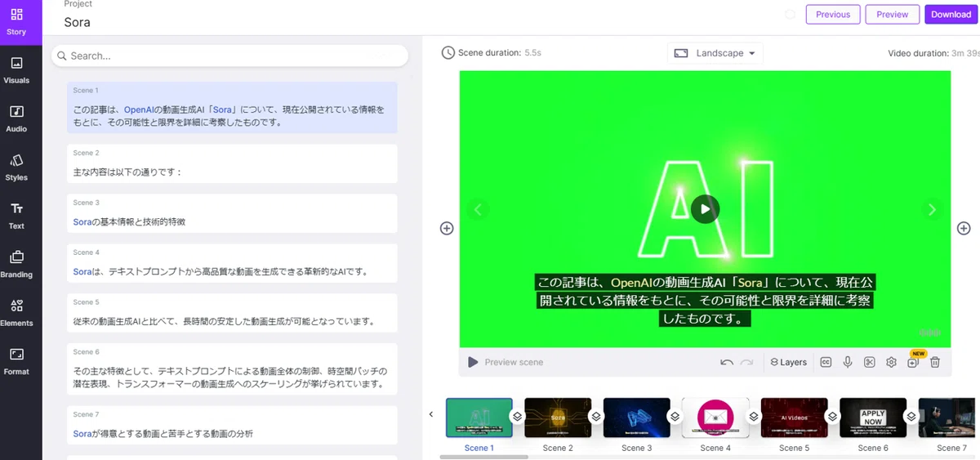Add scene before using left plus icon
Viewport: 980px width, 460px height.
[x=447, y=228]
